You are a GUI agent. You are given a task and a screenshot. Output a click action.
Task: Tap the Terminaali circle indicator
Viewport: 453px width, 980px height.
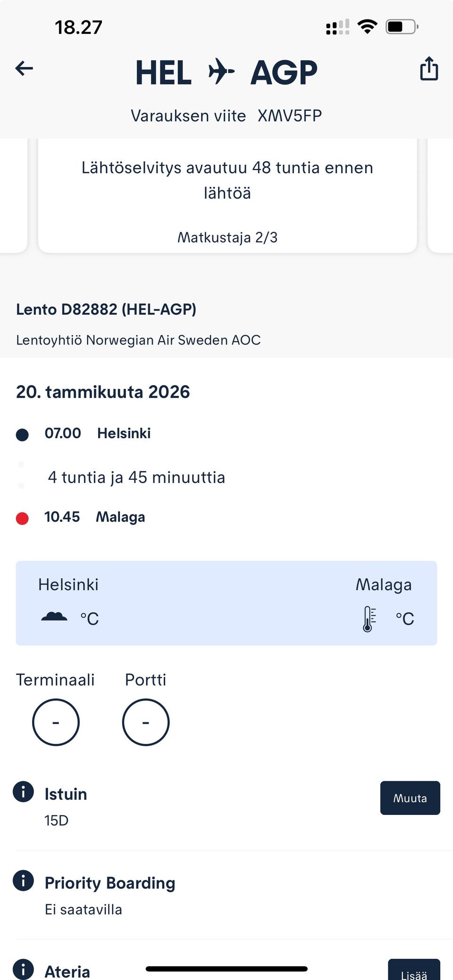(x=56, y=722)
